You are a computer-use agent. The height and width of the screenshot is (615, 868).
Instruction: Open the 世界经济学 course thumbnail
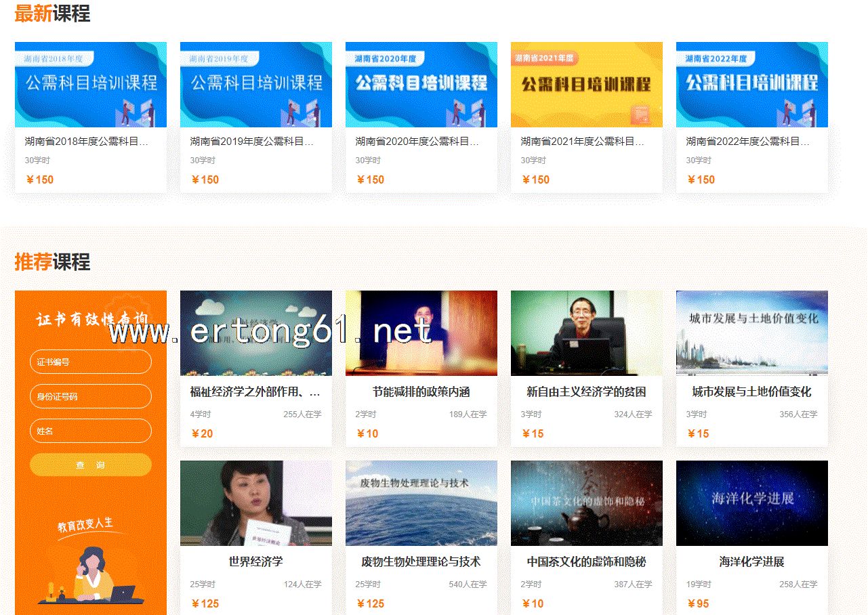pyautogui.click(x=255, y=503)
